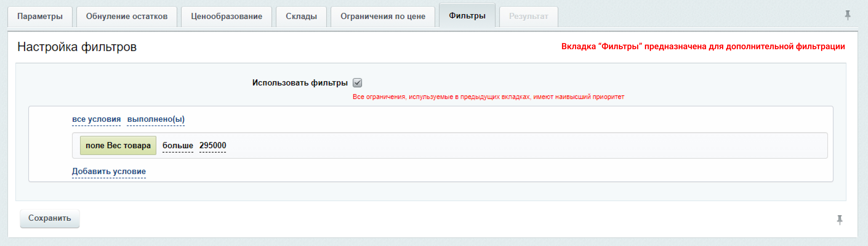Open the Ограничения по цене tab

pyautogui.click(x=383, y=16)
